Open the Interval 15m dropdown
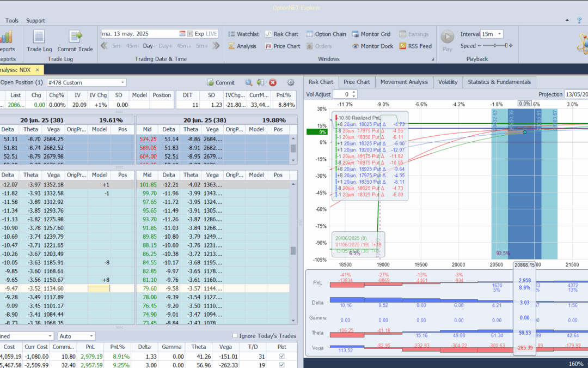This screenshot has height=368, width=588. pos(499,34)
